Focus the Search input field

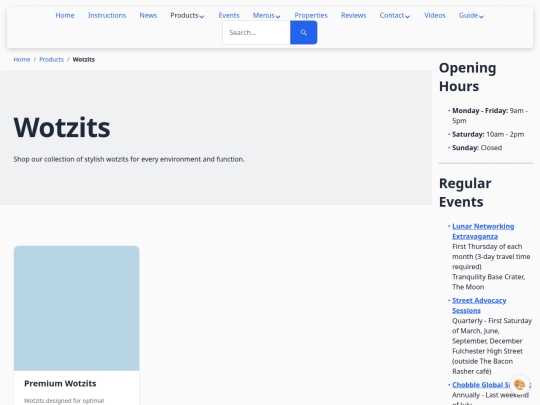(x=257, y=32)
